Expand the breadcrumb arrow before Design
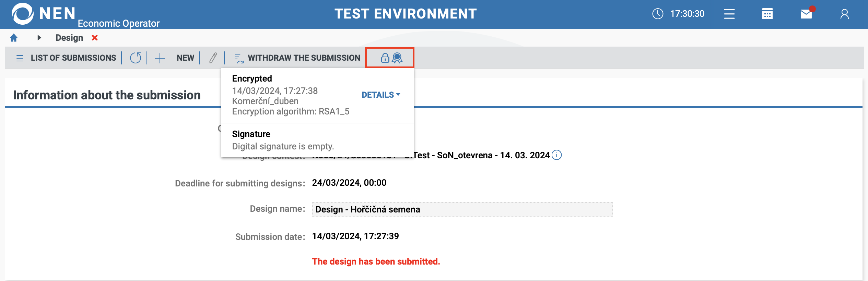The width and height of the screenshot is (868, 281). click(39, 38)
